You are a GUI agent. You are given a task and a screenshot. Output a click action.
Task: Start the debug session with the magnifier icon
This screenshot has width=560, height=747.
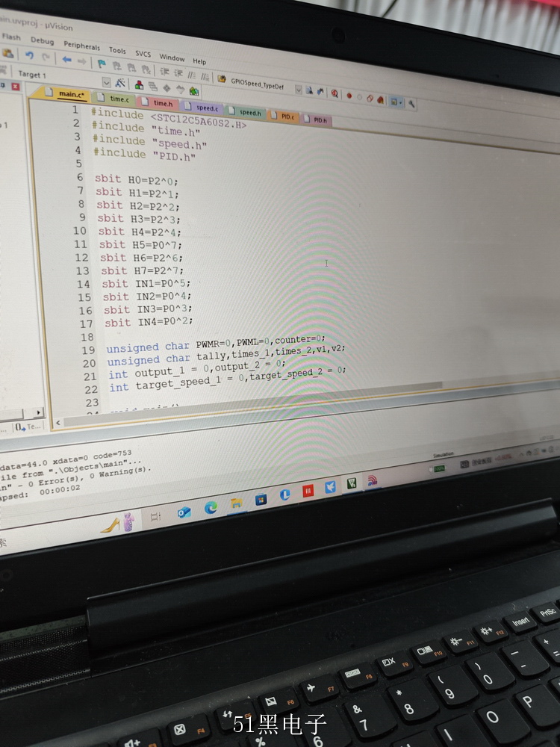335,93
